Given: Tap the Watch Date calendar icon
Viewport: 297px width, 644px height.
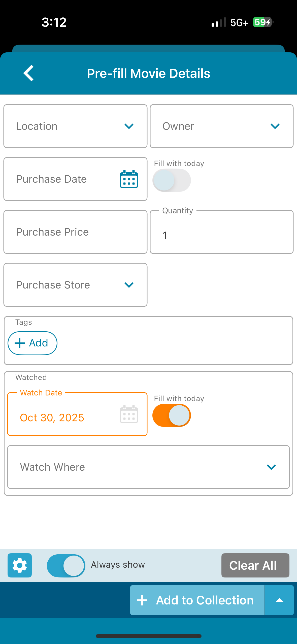Looking at the screenshot, I should [129, 414].
